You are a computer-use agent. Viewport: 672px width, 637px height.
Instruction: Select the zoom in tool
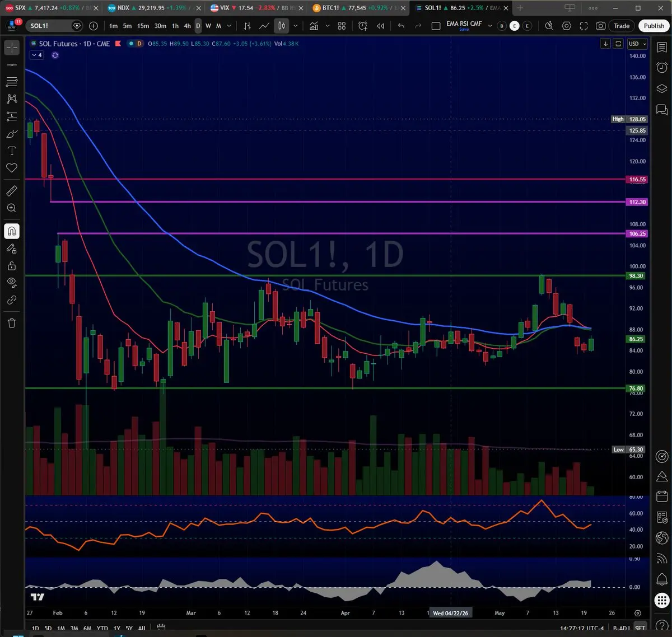point(11,208)
